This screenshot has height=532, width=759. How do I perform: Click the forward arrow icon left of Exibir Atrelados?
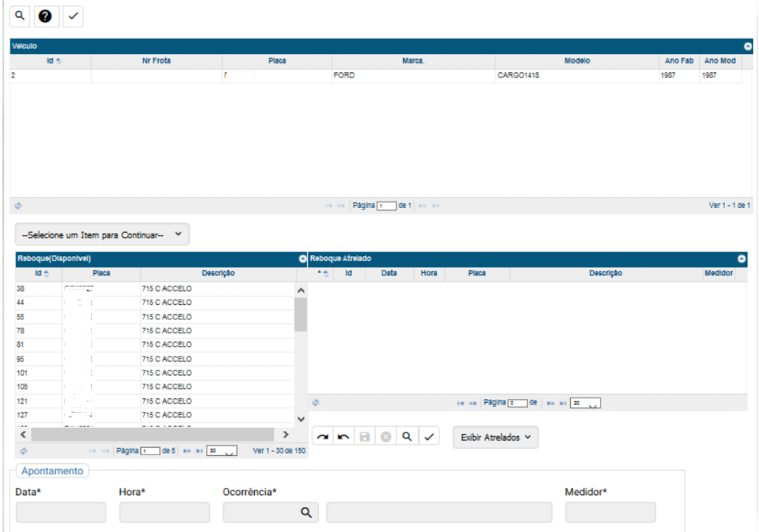click(x=323, y=438)
